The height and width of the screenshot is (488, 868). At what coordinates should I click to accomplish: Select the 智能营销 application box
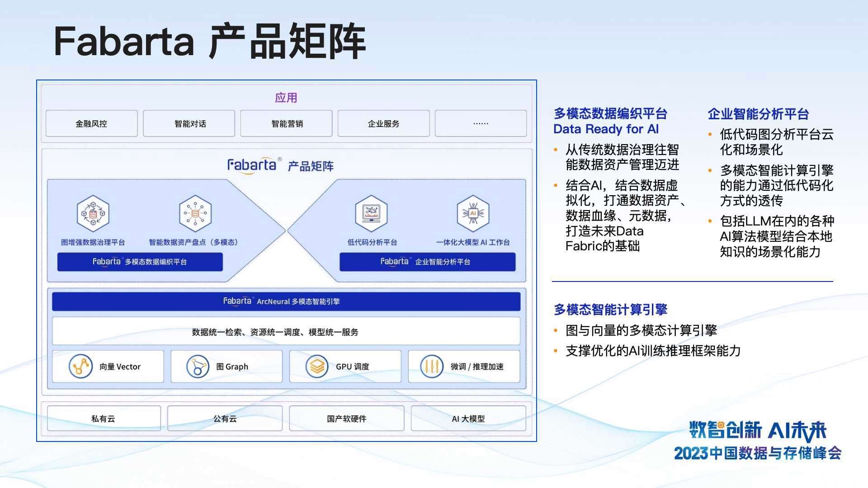coord(286,123)
